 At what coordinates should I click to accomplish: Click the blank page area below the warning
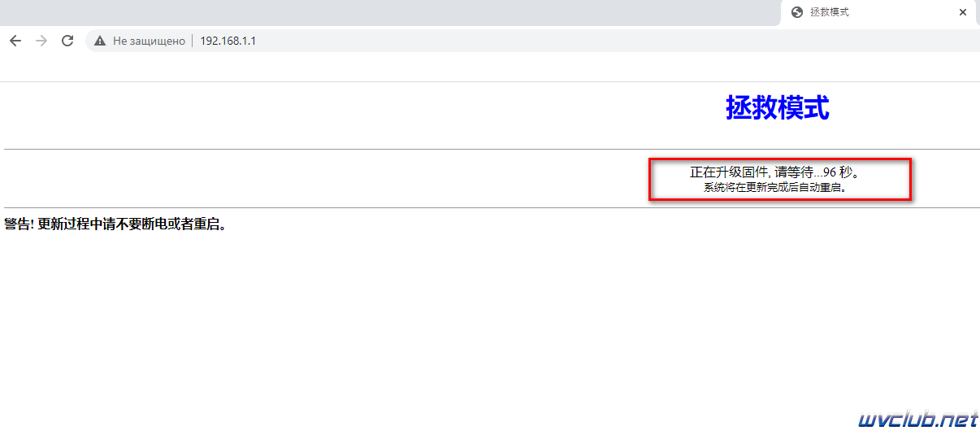point(488,325)
